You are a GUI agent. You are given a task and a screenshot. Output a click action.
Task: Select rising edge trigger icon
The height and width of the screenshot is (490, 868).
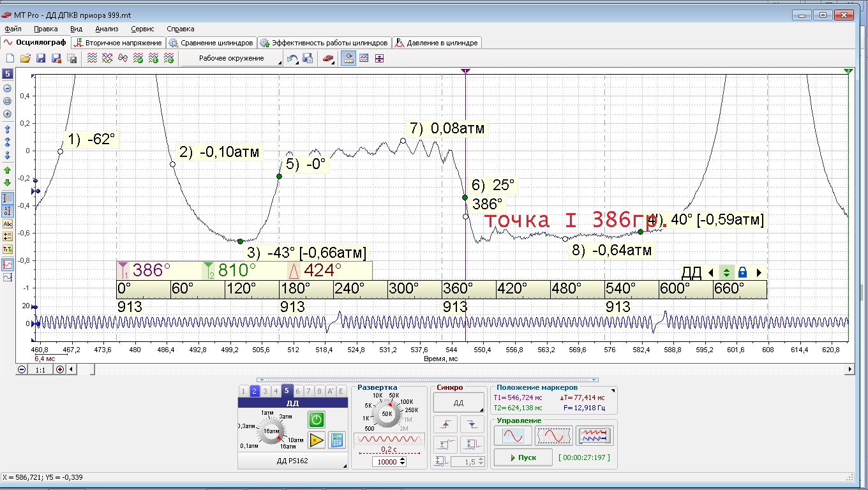coord(445,424)
